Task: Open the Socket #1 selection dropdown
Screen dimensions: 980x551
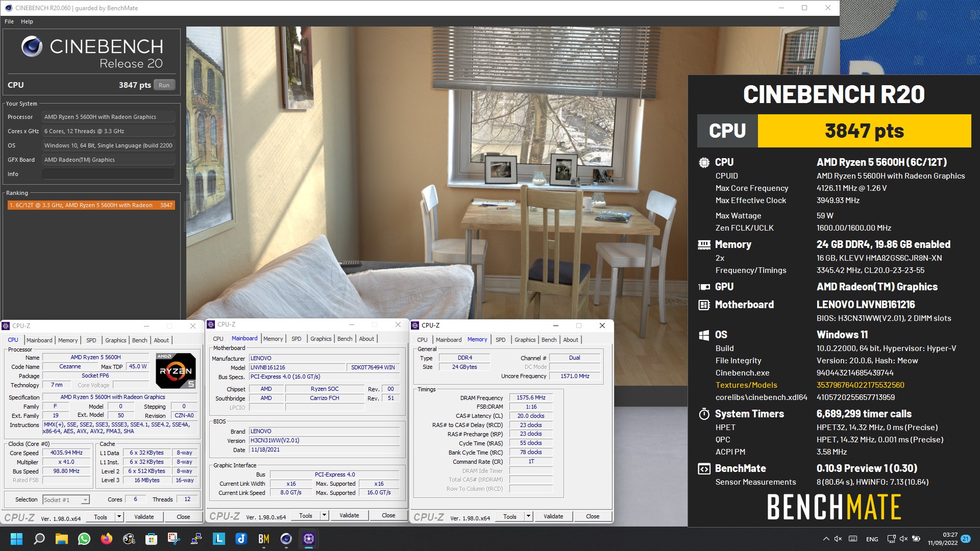Action: click(x=66, y=500)
